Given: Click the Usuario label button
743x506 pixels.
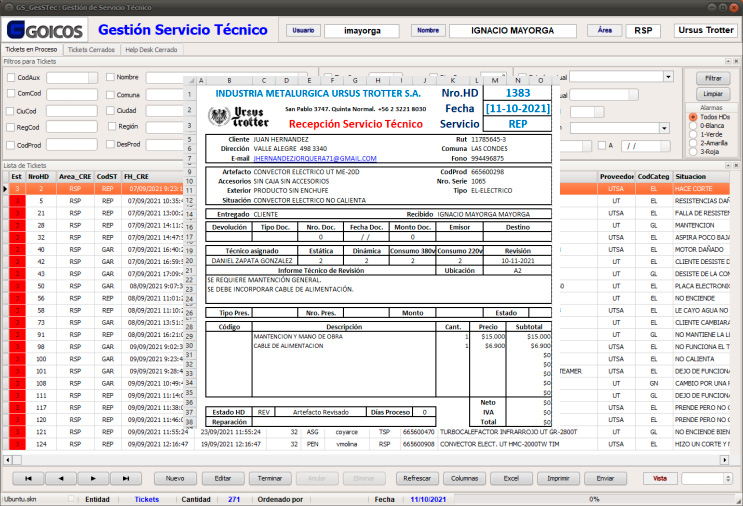Looking at the screenshot, I should (x=303, y=30).
